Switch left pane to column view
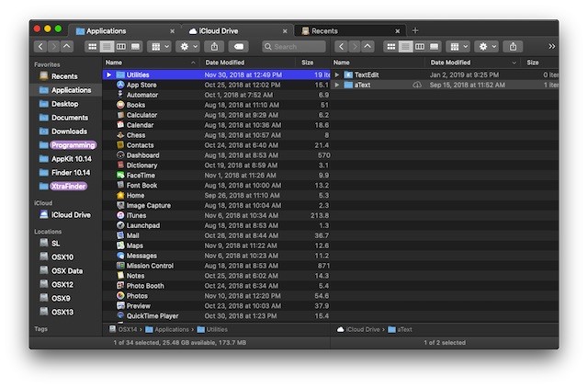This screenshot has height=388, width=588. click(x=121, y=47)
